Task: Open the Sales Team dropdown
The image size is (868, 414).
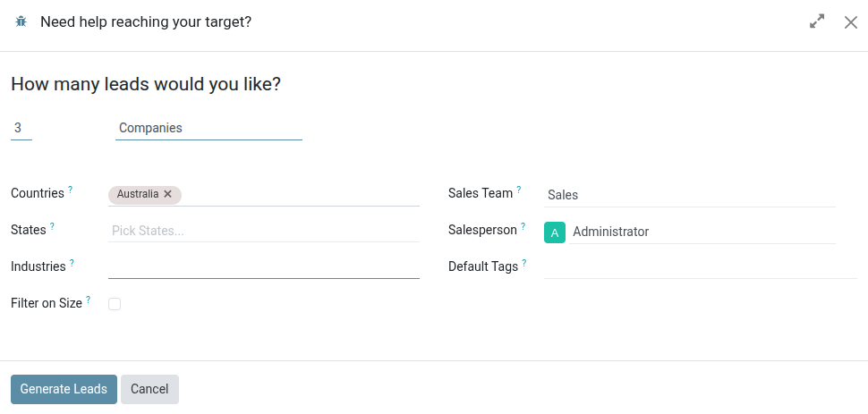Action: click(689, 195)
